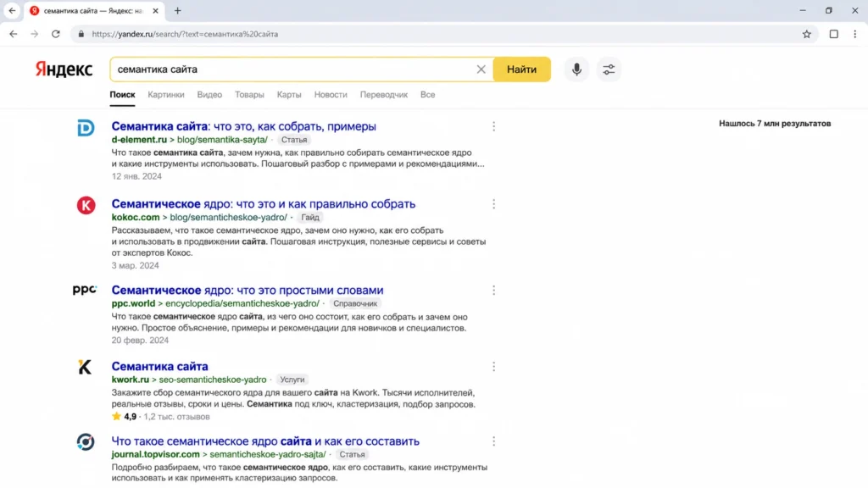Open 'Семантическое ядро: что это и как правильно собрать'
The image size is (868, 488).
tap(264, 203)
